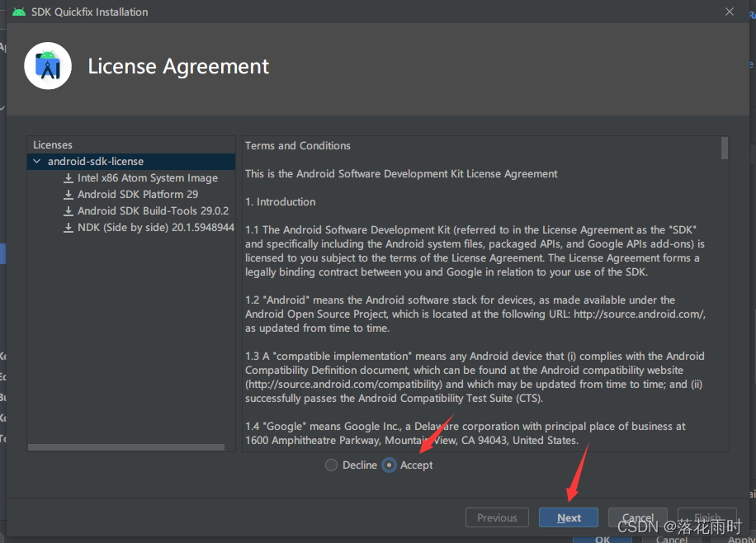756x543 pixels.
Task: Click the Licenses panel header label
Action: coord(53,144)
